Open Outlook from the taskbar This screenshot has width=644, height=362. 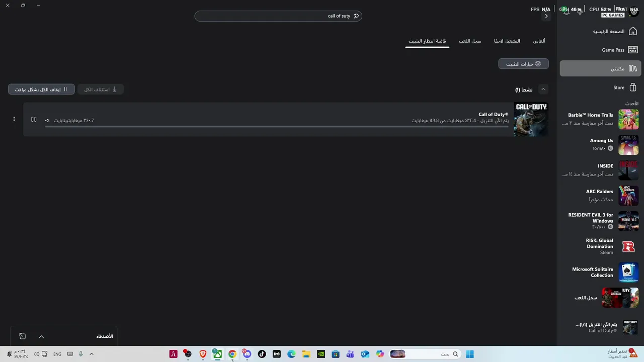click(x=365, y=354)
